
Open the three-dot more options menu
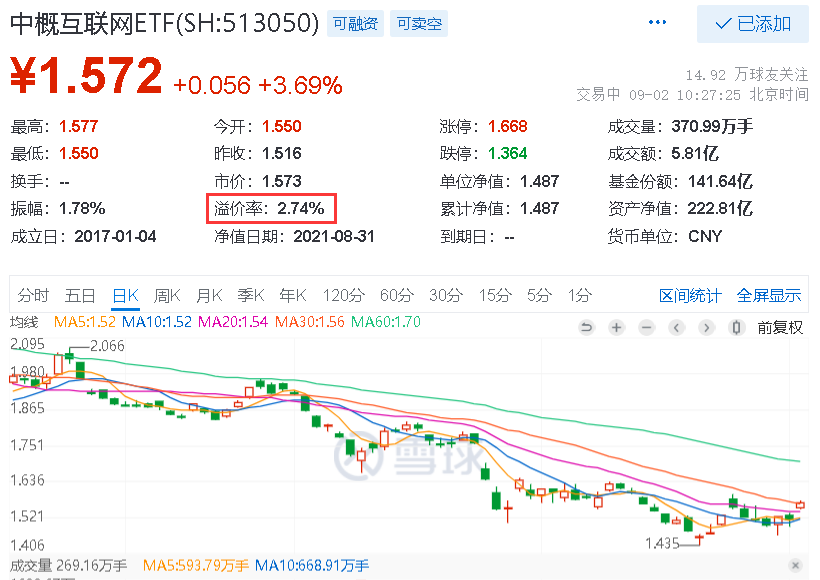(x=657, y=22)
